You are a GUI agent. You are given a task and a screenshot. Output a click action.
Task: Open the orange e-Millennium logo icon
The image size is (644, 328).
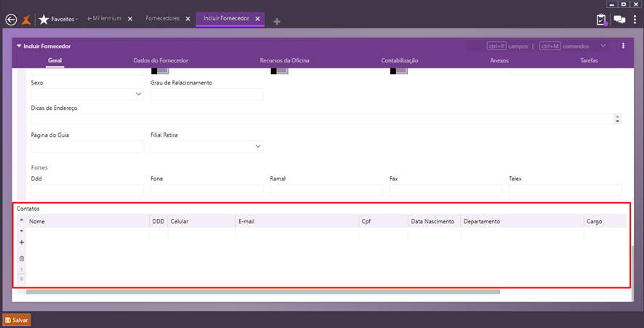[26, 20]
